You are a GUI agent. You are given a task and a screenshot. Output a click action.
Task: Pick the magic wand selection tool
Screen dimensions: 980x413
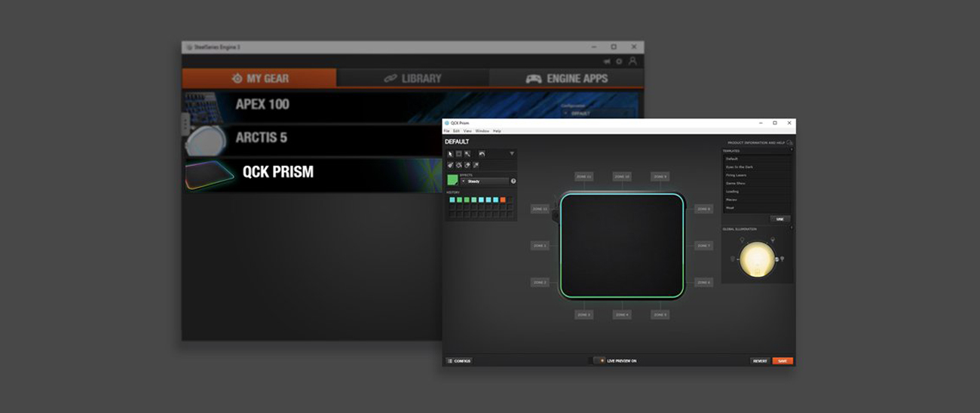click(x=467, y=154)
